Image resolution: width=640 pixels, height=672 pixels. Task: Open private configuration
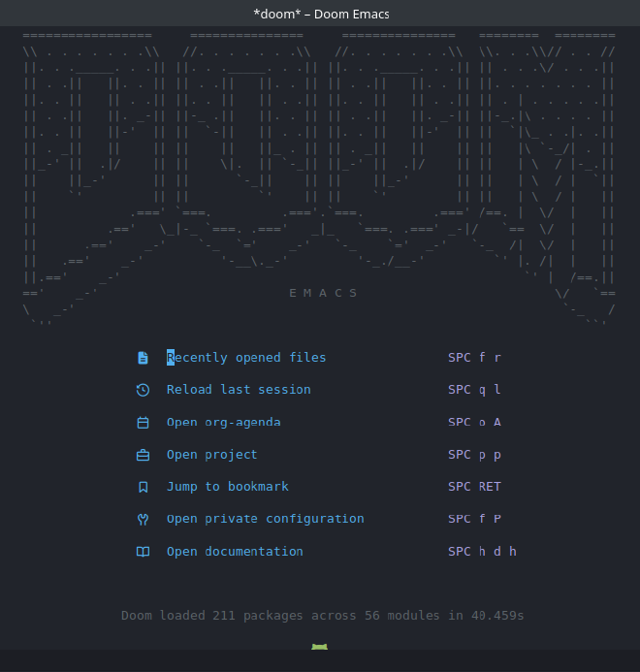tap(265, 519)
